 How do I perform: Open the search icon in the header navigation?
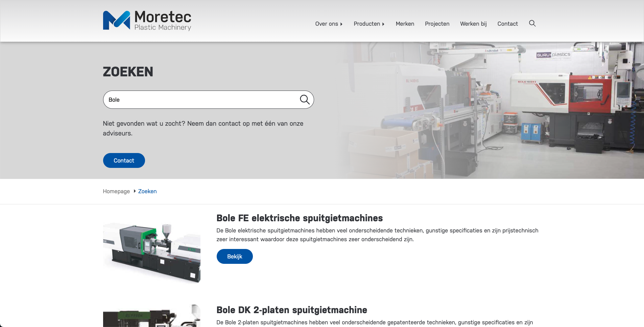[532, 23]
